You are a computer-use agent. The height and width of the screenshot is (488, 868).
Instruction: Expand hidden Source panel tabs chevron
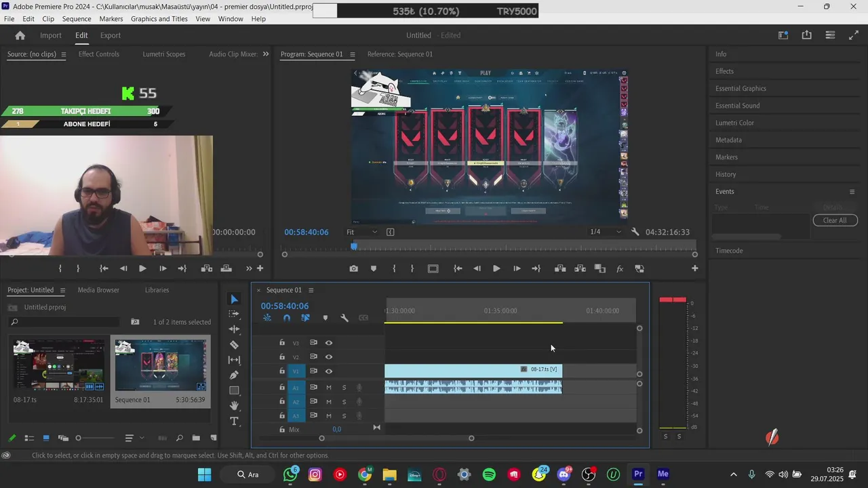[266, 54]
